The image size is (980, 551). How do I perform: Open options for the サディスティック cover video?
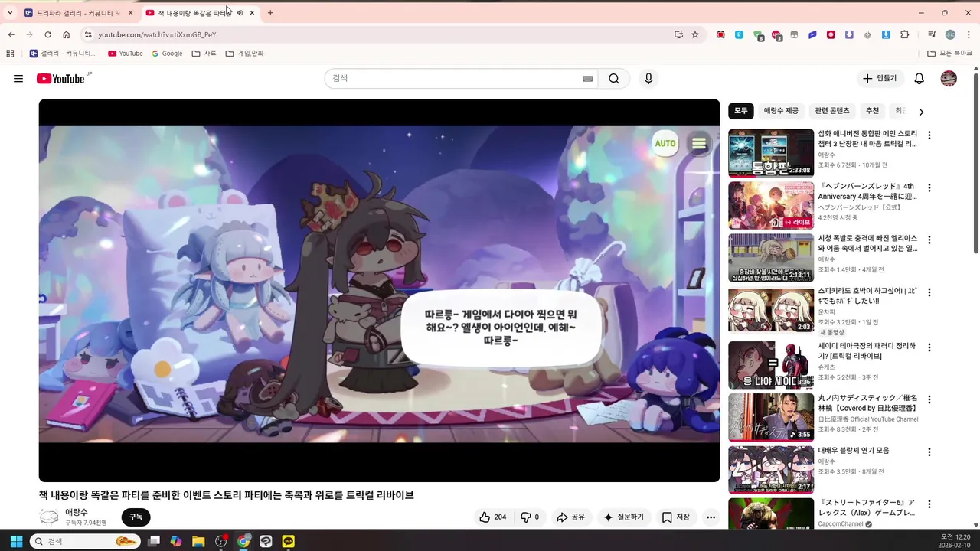929,399
